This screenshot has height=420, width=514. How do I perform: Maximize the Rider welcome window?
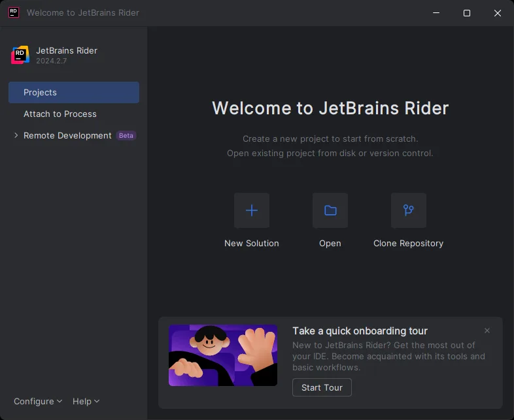[x=467, y=13]
